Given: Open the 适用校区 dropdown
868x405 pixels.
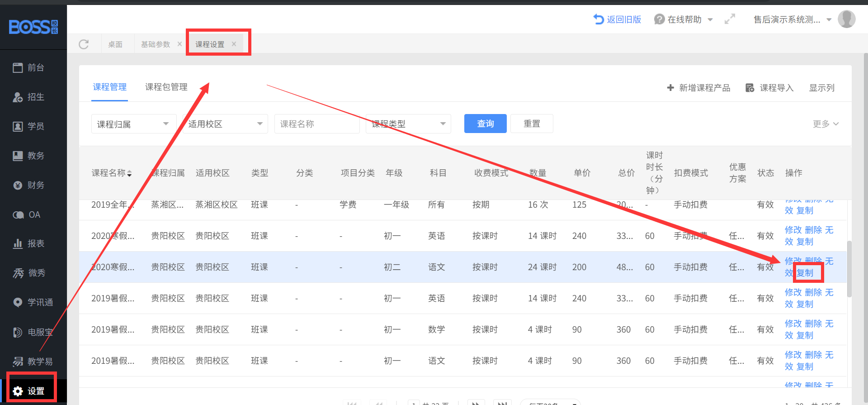Looking at the screenshot, I should click(225, 124).
